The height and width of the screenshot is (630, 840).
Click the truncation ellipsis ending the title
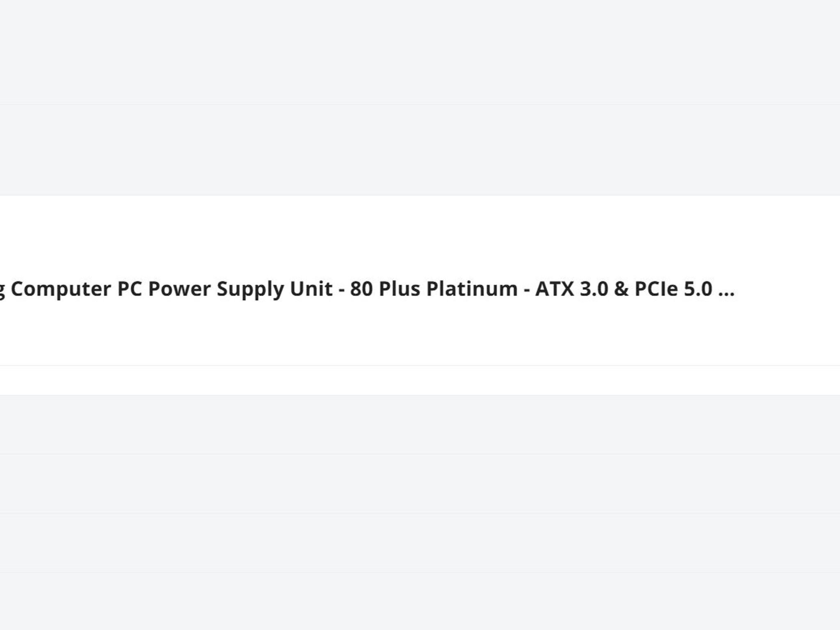(x=726, y=290)
